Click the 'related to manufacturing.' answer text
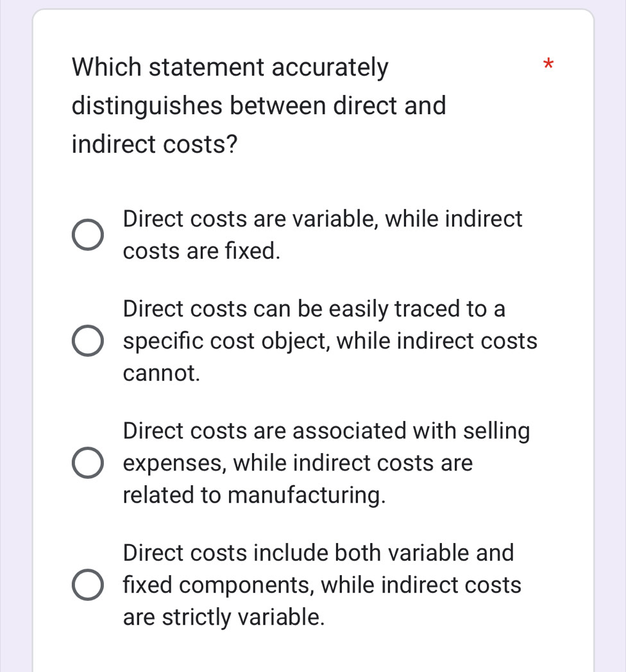 pos(255,495)
